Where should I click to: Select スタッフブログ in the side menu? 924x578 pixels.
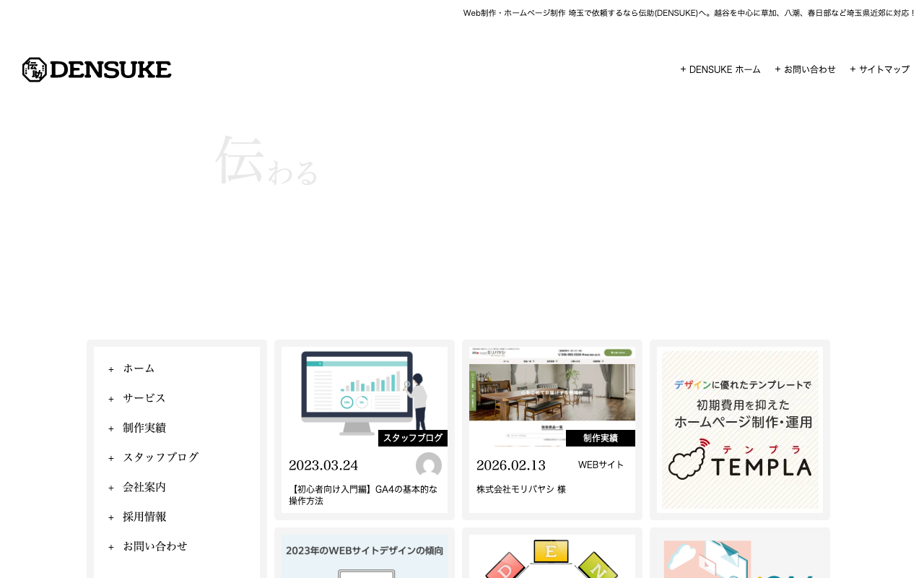pyautogui.click(x=160, y=457)
